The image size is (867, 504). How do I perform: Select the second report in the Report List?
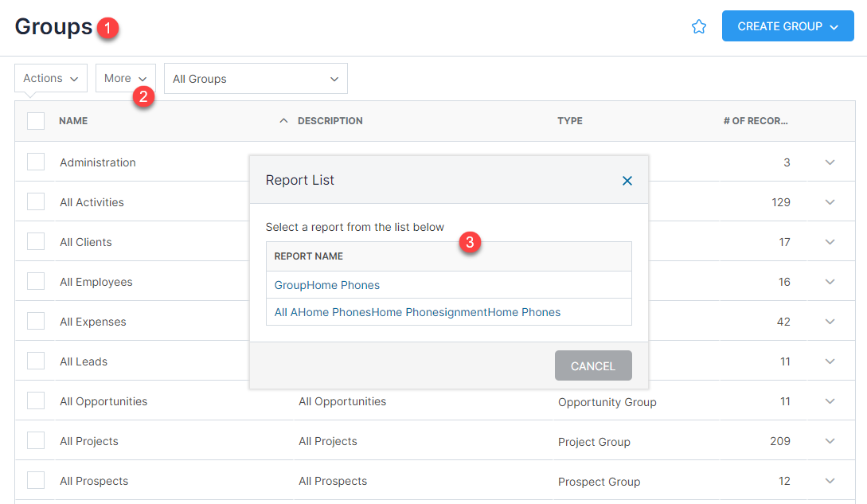point(418,312)
